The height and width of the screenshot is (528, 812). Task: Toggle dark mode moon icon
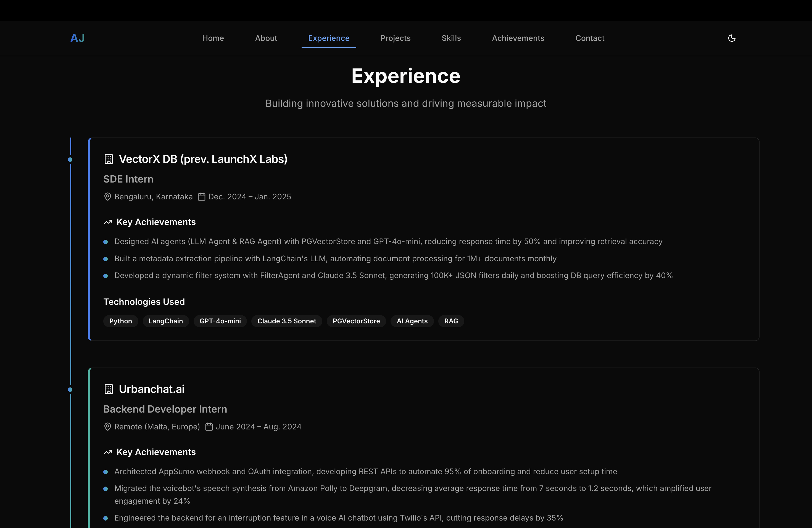pos(731,38)
